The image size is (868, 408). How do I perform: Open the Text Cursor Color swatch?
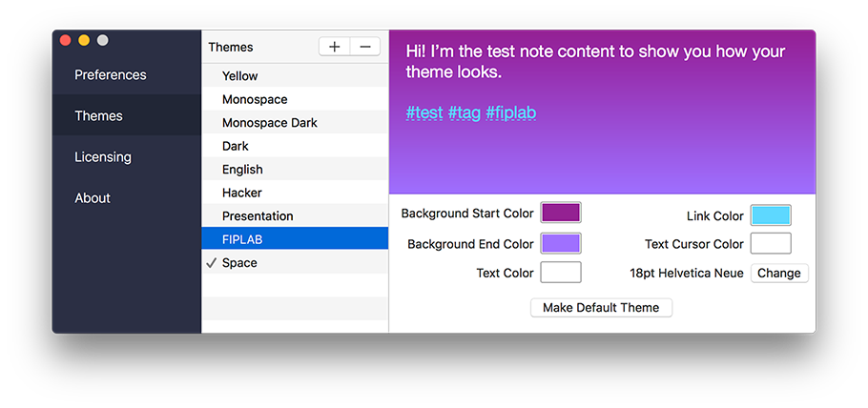click(x=771, y=244)
